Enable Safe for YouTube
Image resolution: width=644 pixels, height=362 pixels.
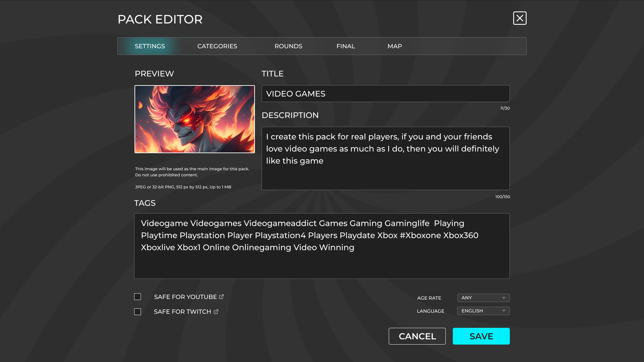point(138,297)
